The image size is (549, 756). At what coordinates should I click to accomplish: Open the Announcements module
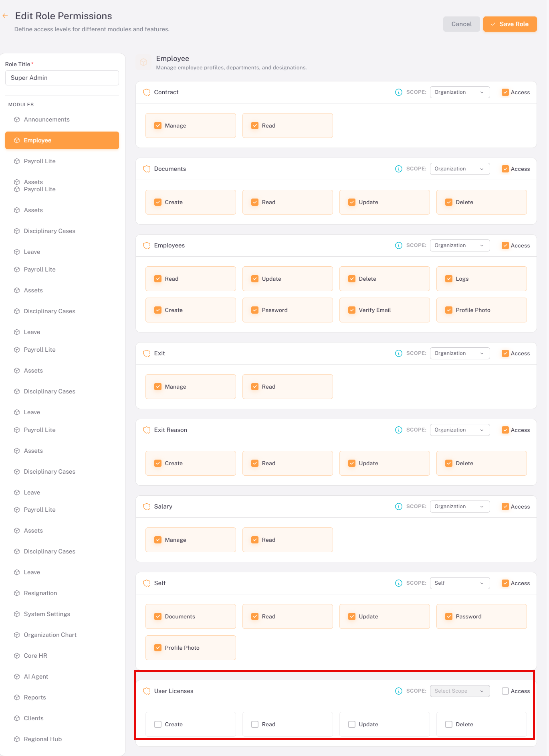[62, 120]
